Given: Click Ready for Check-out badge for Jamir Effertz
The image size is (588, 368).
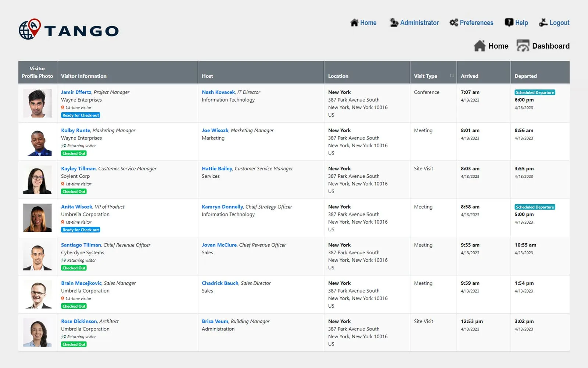Looking at the screenshot, I should [x=80, y=115].
